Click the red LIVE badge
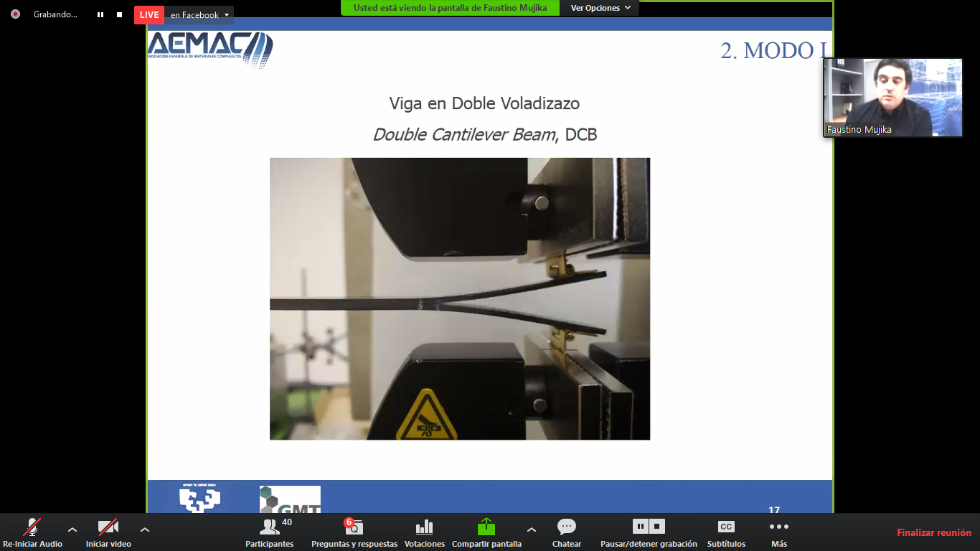The image size is (980, 551). click(x=149, y=15)
